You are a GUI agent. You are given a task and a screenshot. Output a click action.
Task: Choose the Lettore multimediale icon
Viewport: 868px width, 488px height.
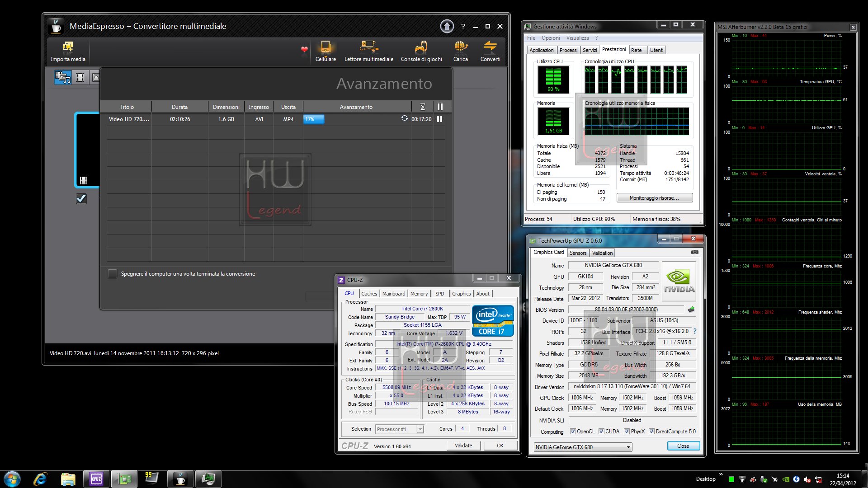point(369,47)
